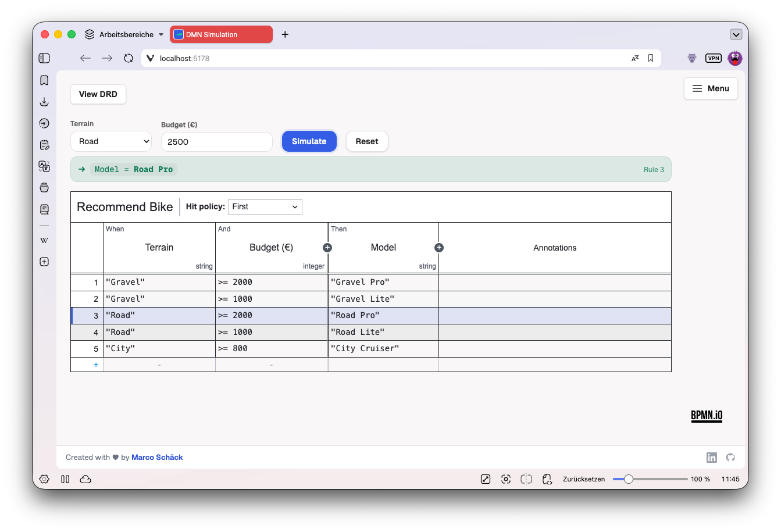Run the Simulate button

[x=309, y=141]
